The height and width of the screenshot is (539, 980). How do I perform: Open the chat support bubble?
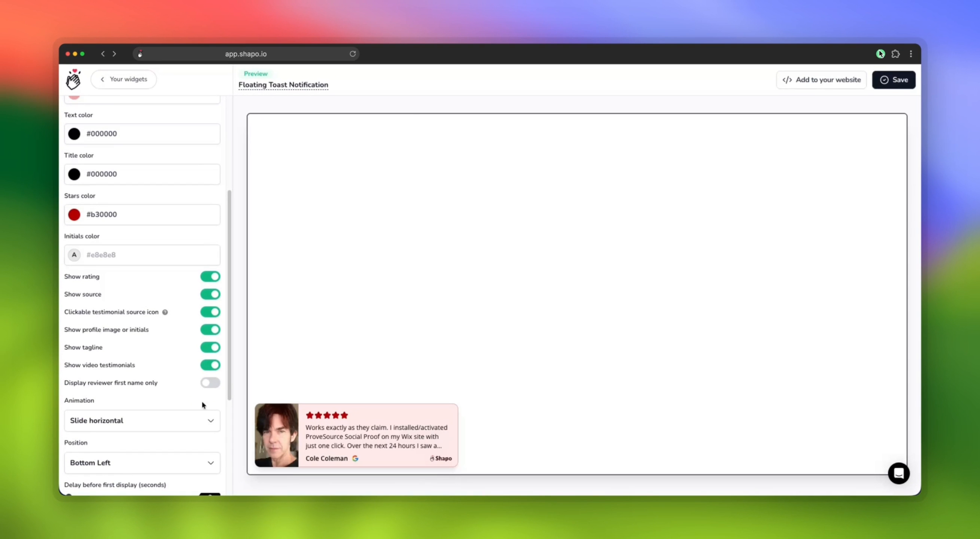tap(899, 473)
